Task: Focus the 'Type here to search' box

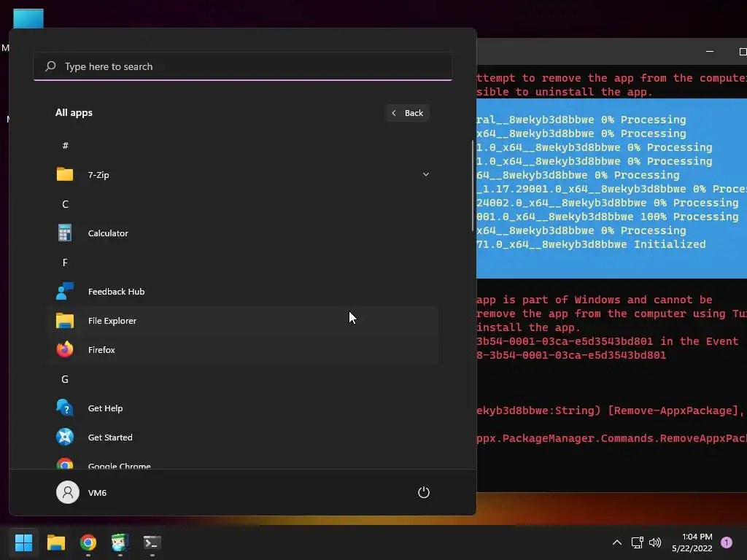Action: (x=242, y=66)
